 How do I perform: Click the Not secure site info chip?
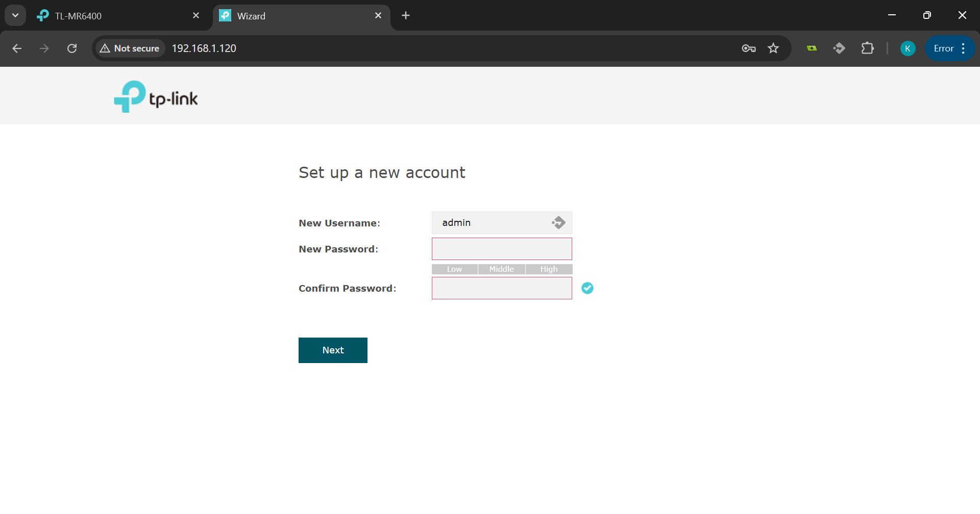(x=130, y=48)
